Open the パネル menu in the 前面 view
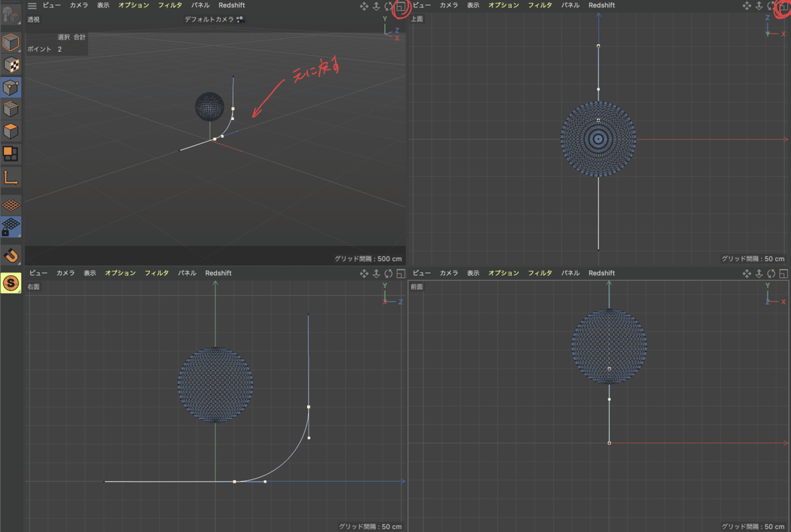 571,273
